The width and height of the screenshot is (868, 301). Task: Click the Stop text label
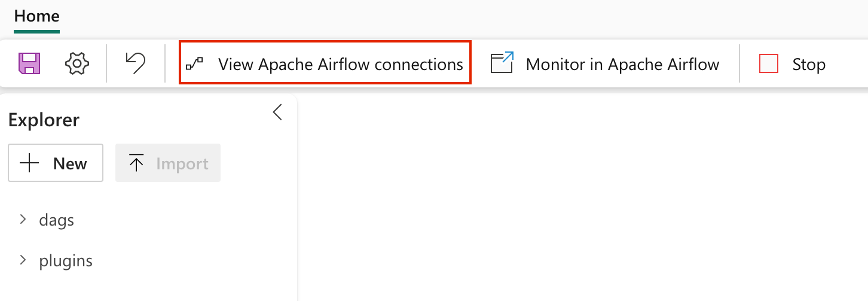point(808,64)
